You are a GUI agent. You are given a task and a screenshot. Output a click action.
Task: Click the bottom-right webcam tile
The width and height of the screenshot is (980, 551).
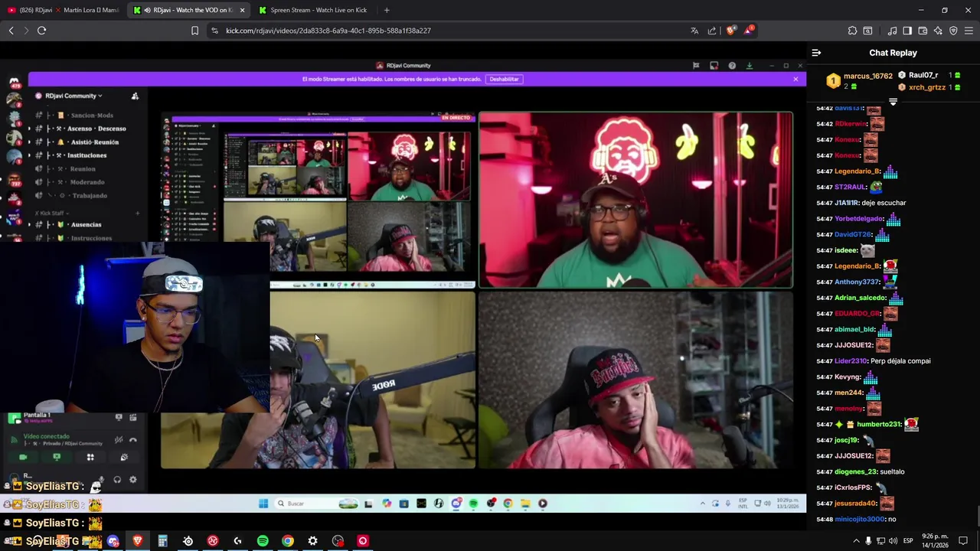coord(635,380)
